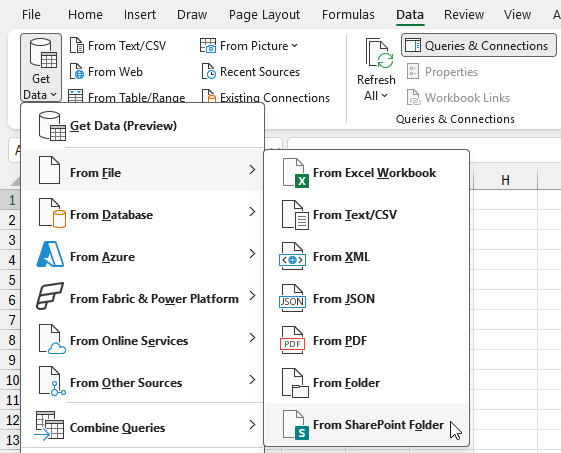Viewport: 561px width, 453px height.
Task: Click the From Text/CSV ribbon icon
Action: pos(77,45)
